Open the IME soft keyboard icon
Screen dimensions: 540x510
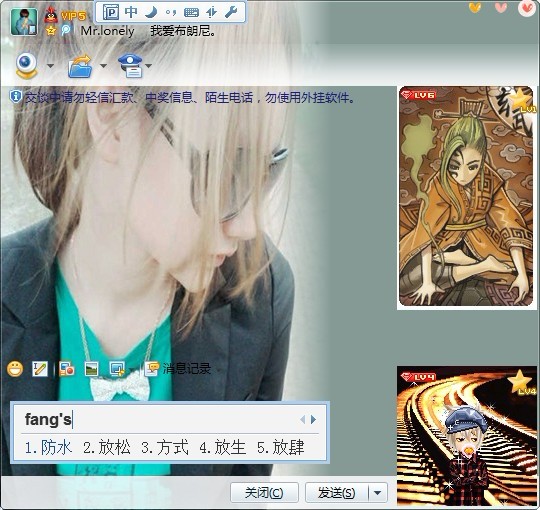point(191,13)
